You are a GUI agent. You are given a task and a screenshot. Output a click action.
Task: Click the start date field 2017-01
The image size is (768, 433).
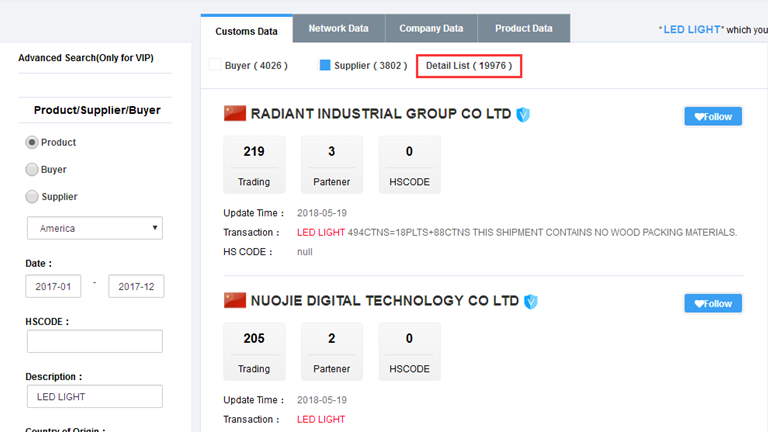53,286
